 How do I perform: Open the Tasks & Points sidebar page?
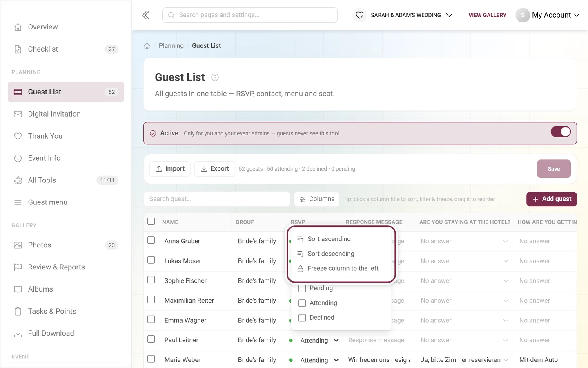[x=66, y=312]
